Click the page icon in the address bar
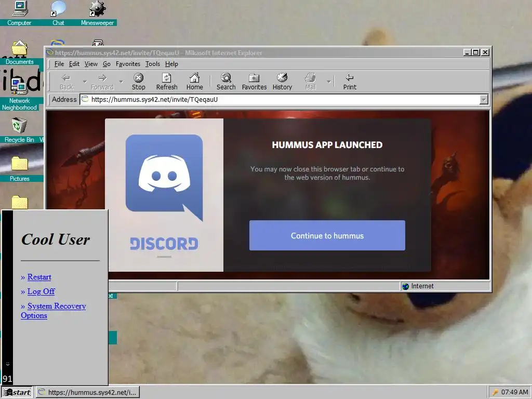Image resolution: width=532 pixels, height=399 pixels. coord(85,99)
